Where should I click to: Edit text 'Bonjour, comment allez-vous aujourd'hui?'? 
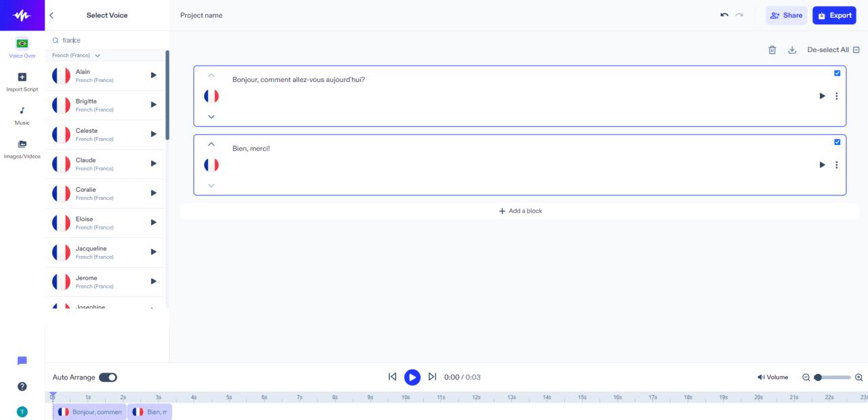tap(299, 80)
